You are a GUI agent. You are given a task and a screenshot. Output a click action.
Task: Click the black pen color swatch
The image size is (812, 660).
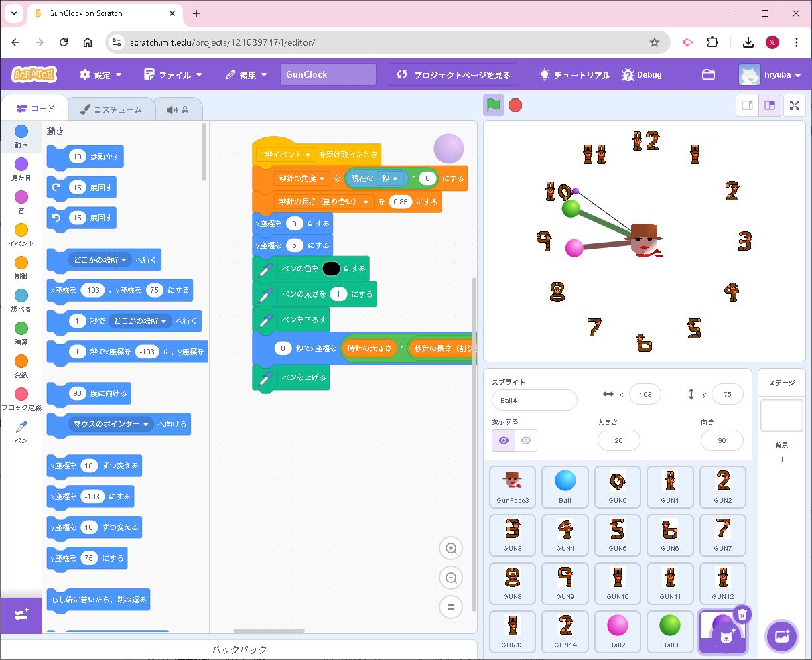click(331, 269)
